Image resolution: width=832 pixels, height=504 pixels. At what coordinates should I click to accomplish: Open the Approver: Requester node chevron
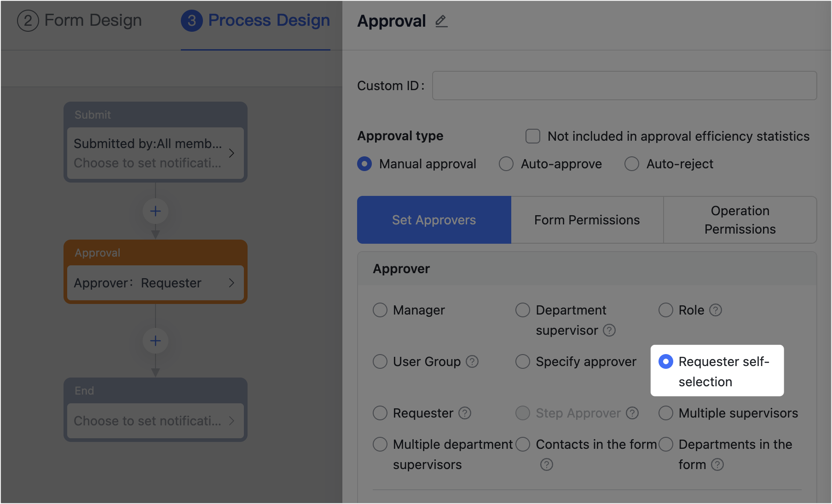231,283
